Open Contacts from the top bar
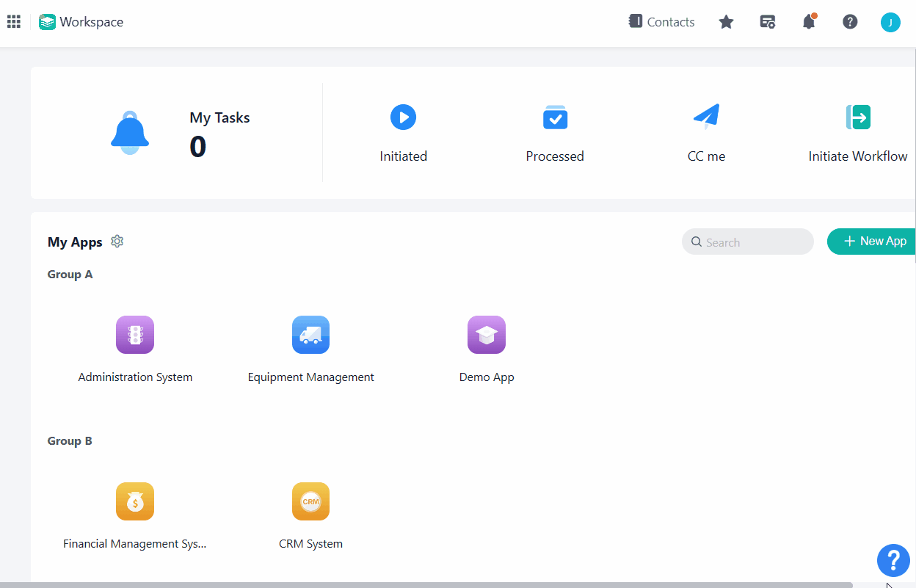This screenshot has height=588, width=916. click(x=661, y=22)
